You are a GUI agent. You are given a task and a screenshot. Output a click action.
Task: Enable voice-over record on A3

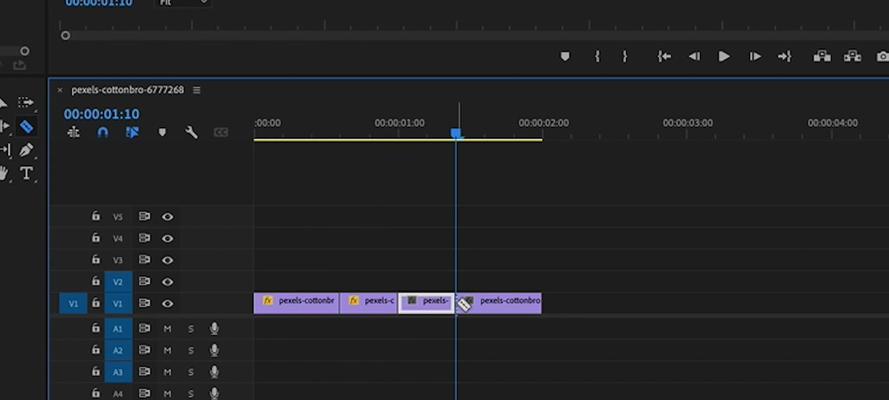point(214,372)
